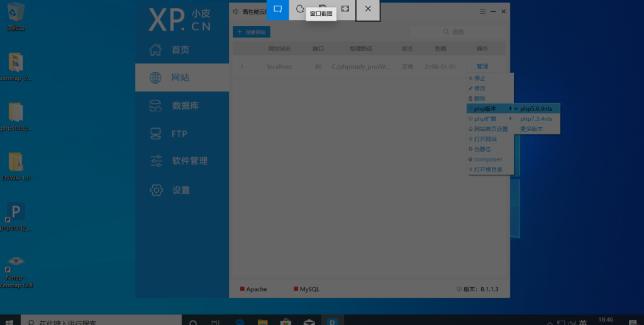Viewport: 644px width, 325px height.
Task: Open the FTP section in sidebar
Action: point(179,134)
